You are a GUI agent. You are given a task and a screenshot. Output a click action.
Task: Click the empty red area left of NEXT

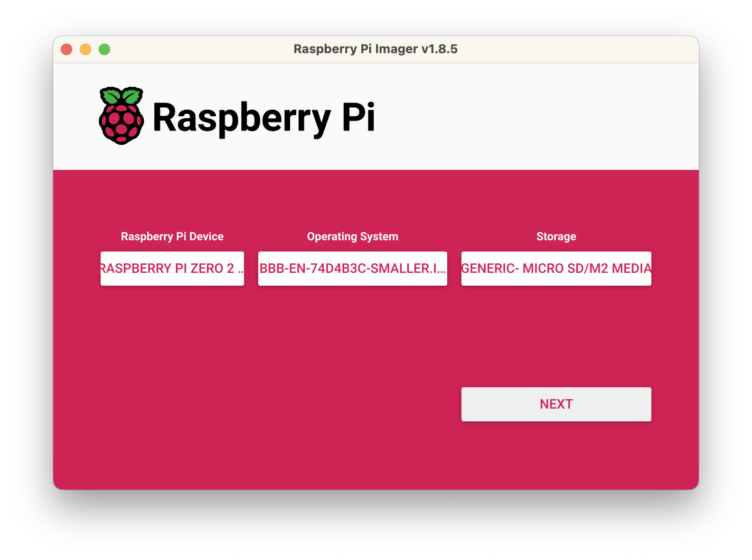285,404
